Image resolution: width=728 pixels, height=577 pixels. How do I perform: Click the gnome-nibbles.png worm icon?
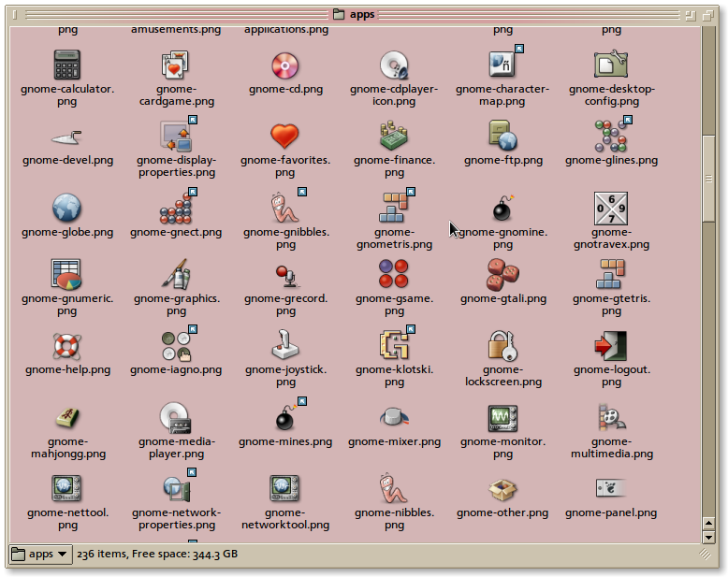click(x=394, y=489)
